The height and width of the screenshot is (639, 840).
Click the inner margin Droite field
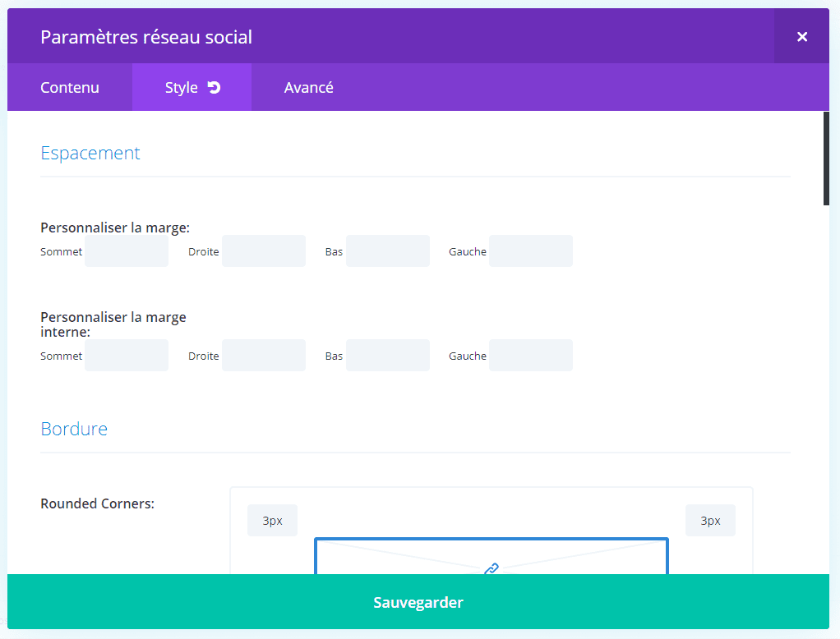pos(264,356)
